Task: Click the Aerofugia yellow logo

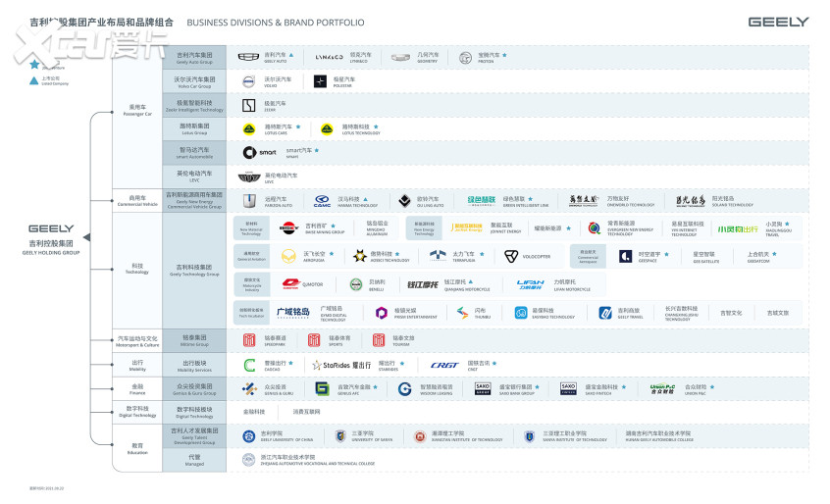Action: 288,257
